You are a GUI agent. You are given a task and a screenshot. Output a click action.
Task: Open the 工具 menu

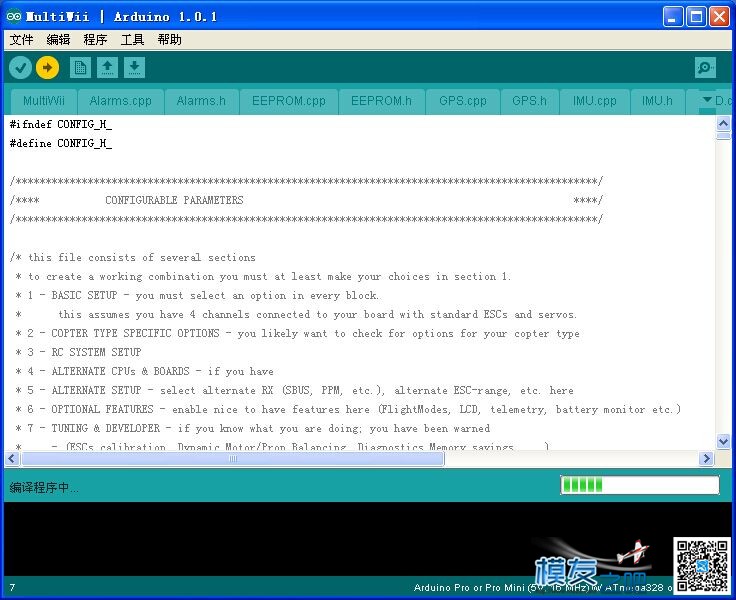[132, 39]
